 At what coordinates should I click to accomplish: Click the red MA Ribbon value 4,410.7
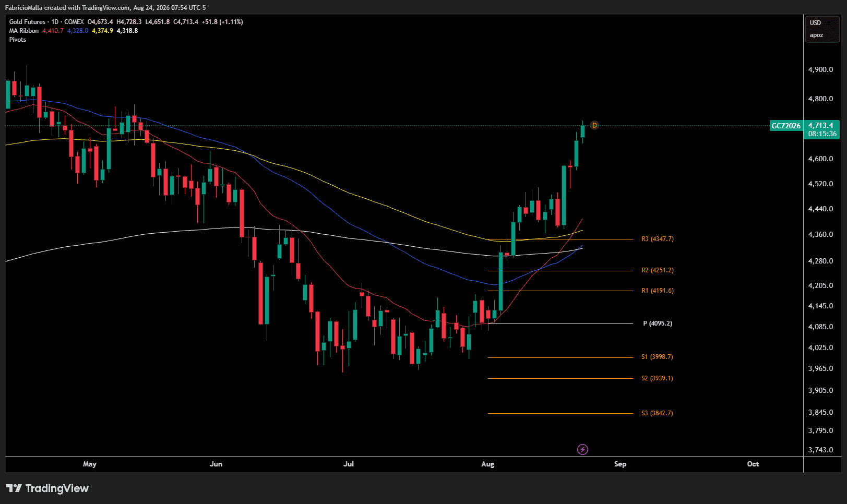(x=53, y=31)
